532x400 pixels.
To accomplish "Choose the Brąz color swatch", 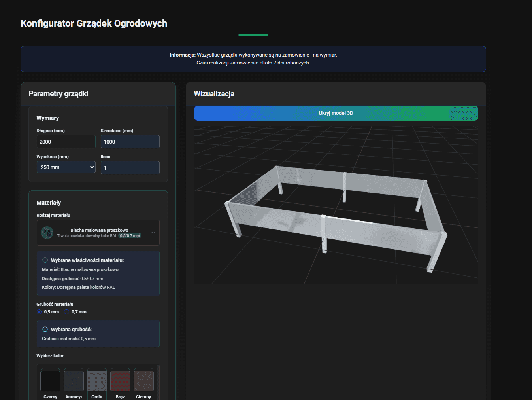I will (x=120, y=381).
